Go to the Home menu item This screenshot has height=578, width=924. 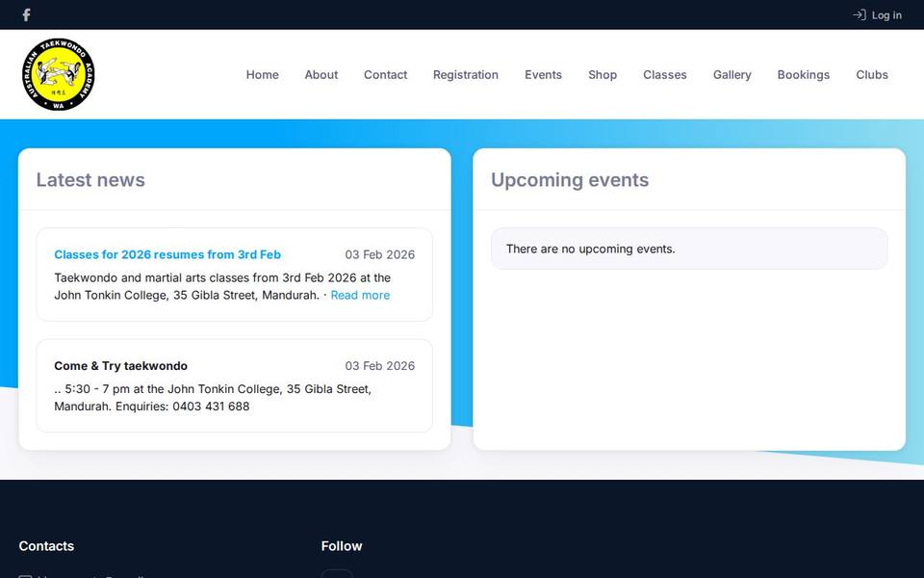[x=262, y=75]
